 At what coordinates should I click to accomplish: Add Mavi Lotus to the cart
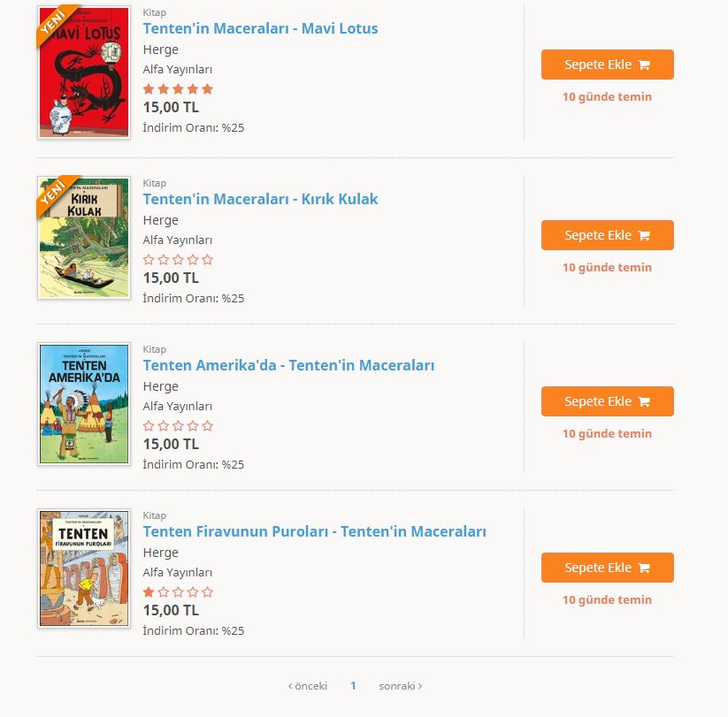(x=607, y=65)
